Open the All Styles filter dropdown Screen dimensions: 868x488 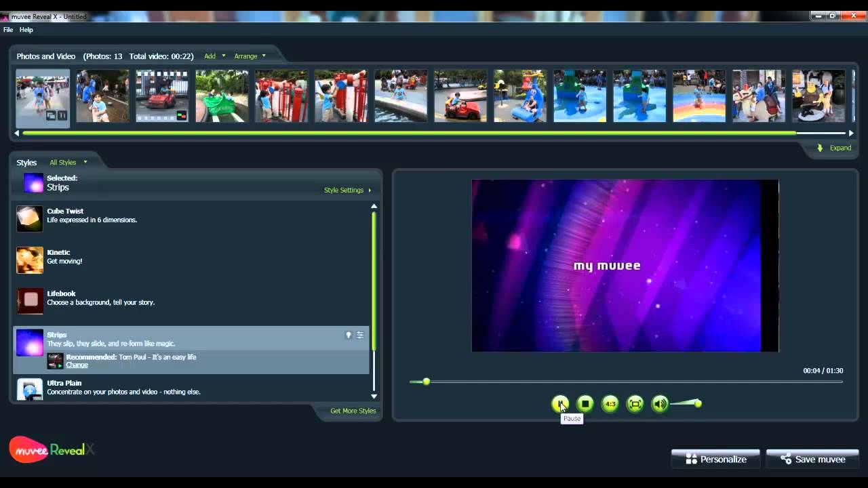tap(68, 163)
